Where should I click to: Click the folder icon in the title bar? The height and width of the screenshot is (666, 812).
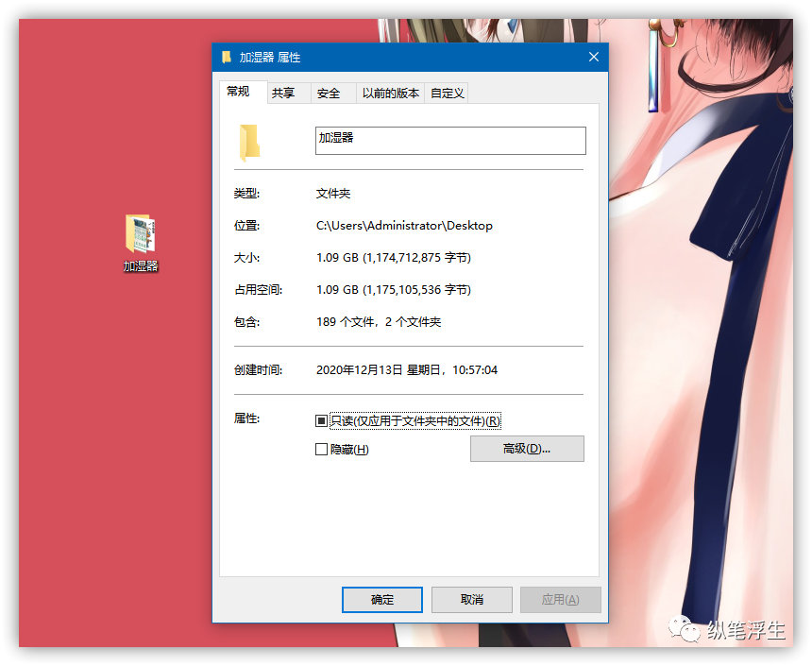click(x=227, y=57)
